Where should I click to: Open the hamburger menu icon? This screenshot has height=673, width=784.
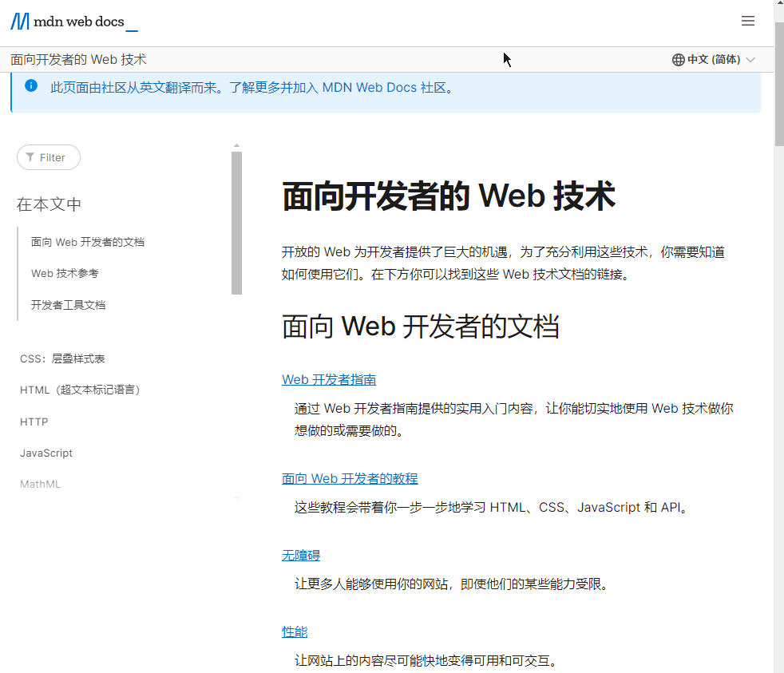point(747,21)
